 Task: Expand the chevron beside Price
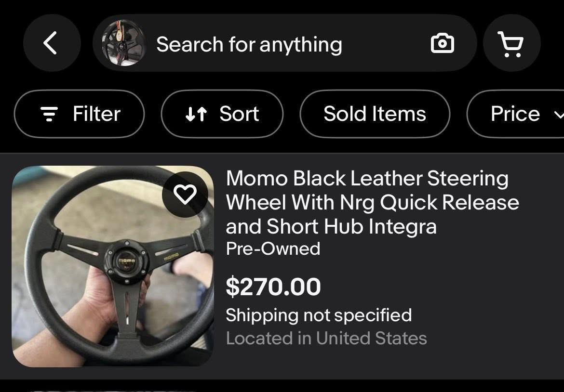pos(559,115)
